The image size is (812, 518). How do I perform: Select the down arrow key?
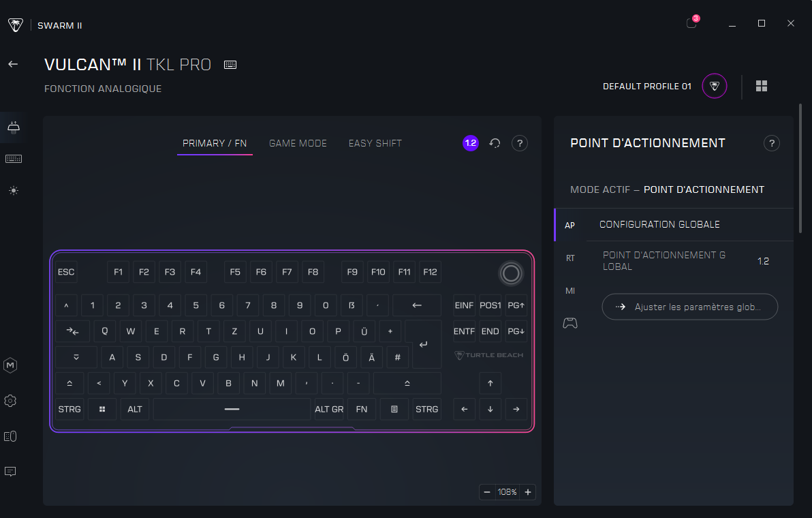[x=490, y=409]
